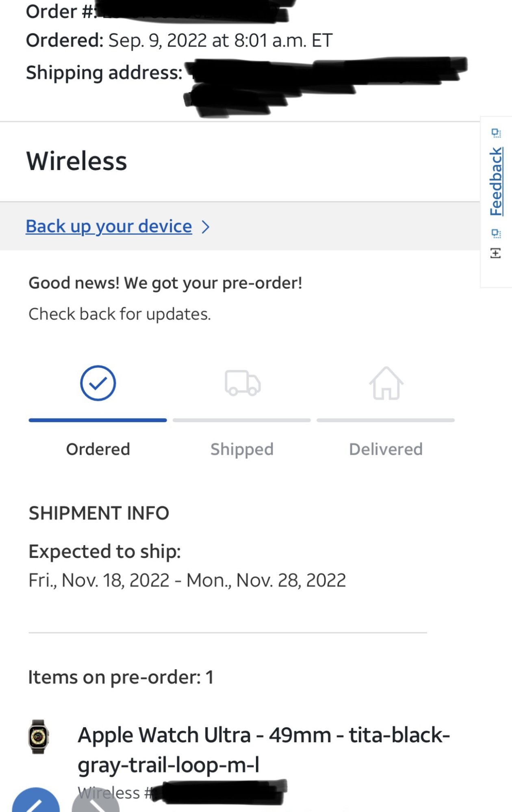Click the Delivered house icon
This screenshot has width=512, height=812.
coord(386,383)
